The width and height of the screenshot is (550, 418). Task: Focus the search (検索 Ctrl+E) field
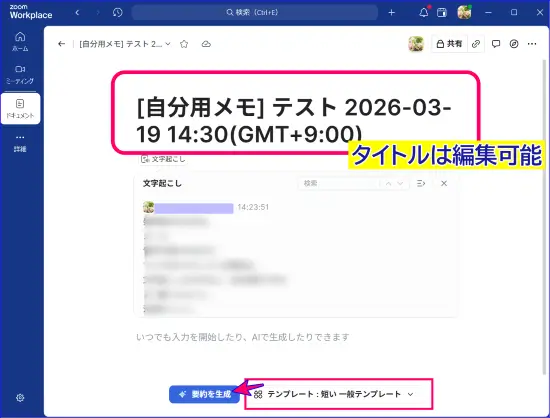pyautogui.click(x=255, y=13)
